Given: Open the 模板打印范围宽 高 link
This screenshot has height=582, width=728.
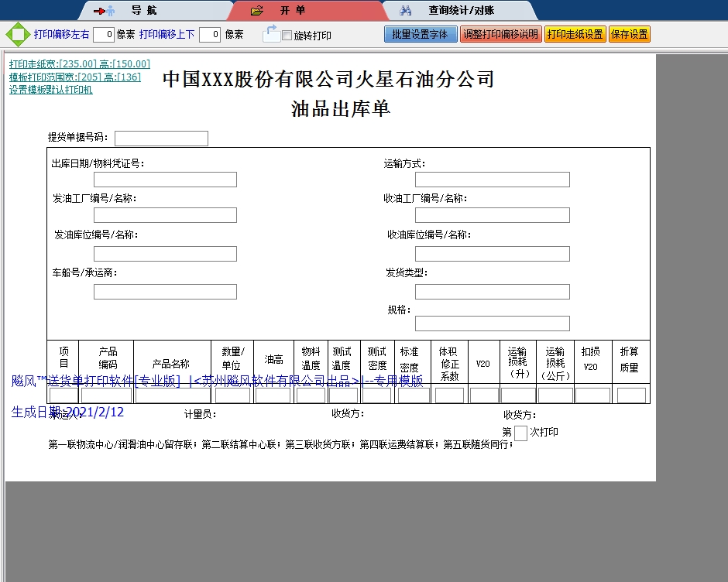Looking at the screenshot, I should point(75,77).
